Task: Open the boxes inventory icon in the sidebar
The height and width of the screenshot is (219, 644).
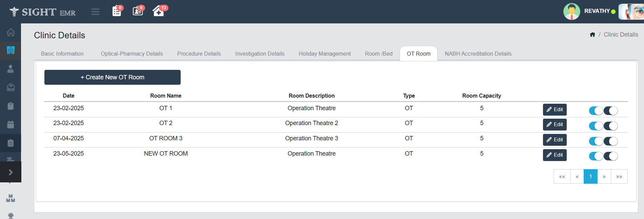Action: (11, 198)
